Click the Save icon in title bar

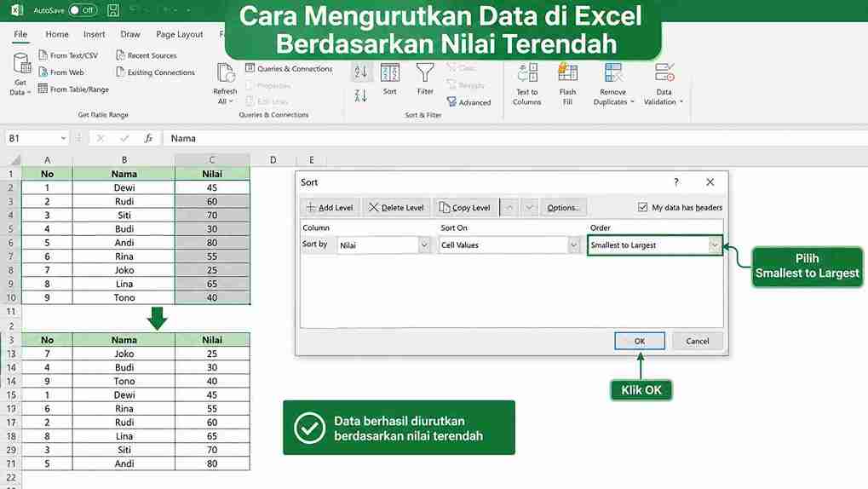point(113,10)
